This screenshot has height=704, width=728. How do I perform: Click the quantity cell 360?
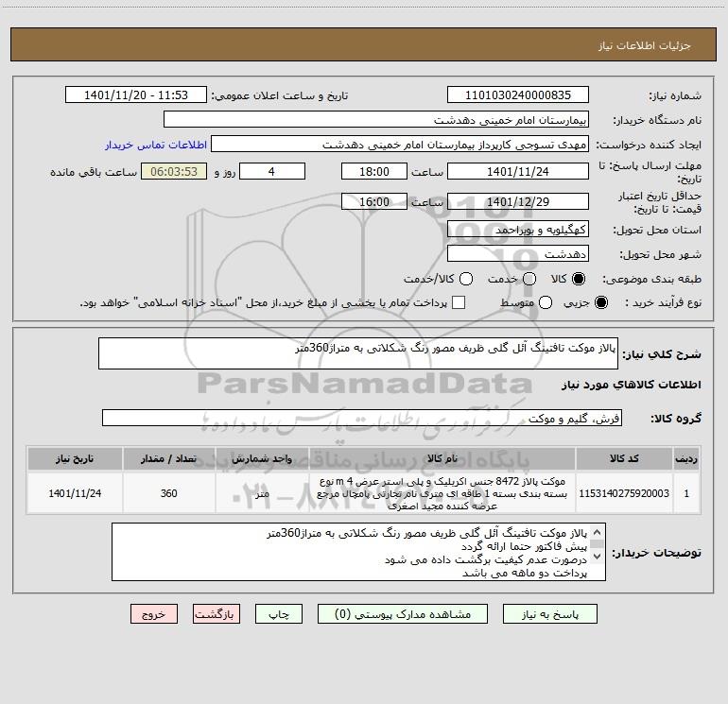[x=169, y=493]
